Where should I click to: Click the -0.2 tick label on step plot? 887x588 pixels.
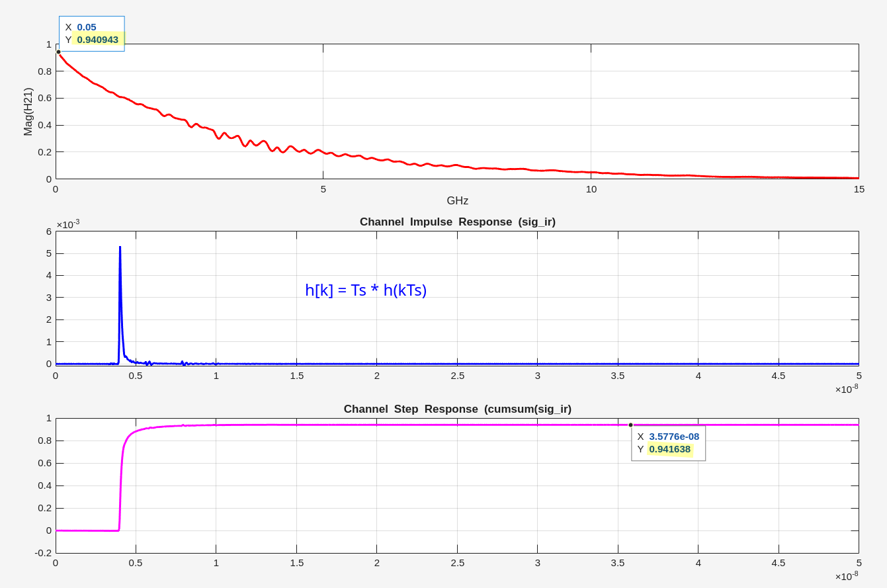point(44,553)
